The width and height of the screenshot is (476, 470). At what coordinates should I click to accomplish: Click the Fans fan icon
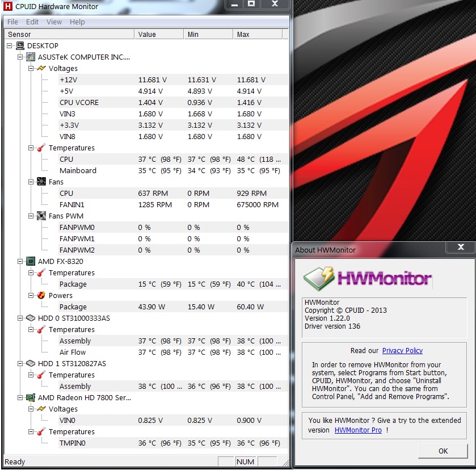tap(41, 182)
